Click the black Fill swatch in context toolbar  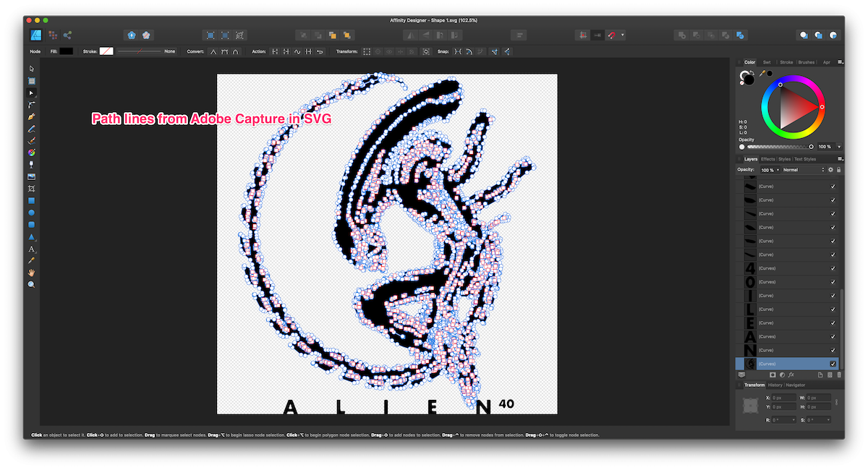tap(67, 51)
